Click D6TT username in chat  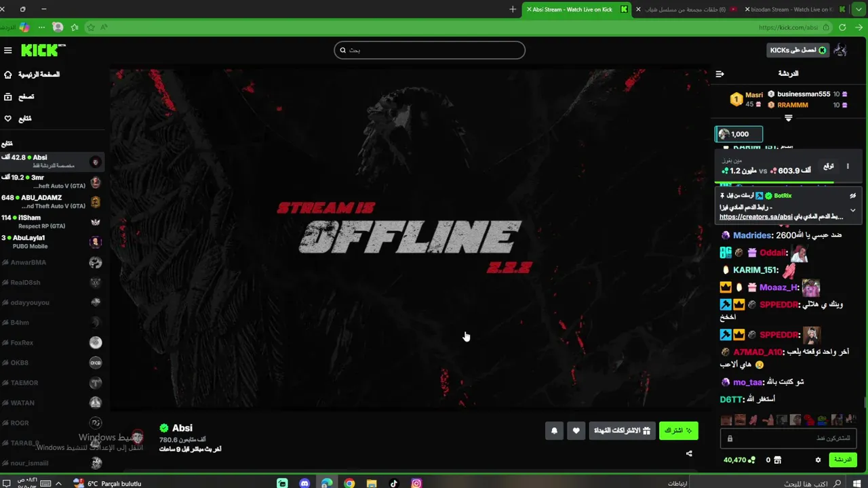(730, 399)
